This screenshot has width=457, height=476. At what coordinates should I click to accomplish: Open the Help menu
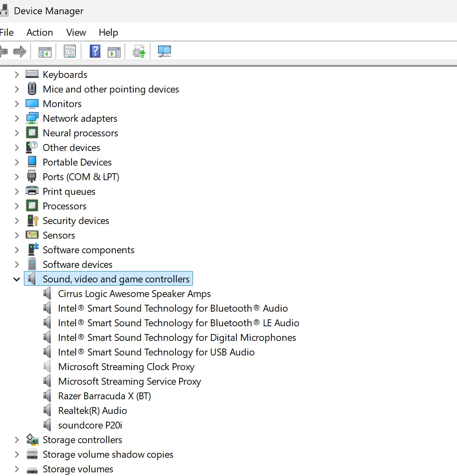click(108, 32)
